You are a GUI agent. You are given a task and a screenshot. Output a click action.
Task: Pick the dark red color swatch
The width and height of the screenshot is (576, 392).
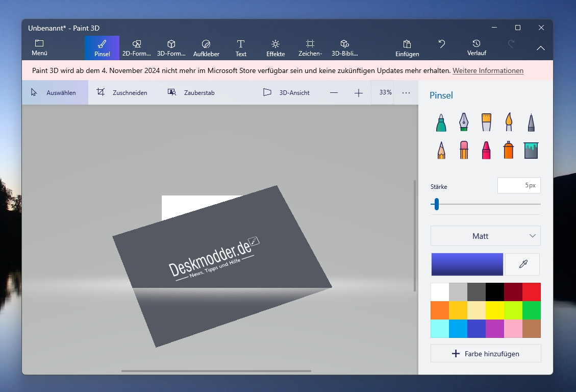tap(513, 292)
